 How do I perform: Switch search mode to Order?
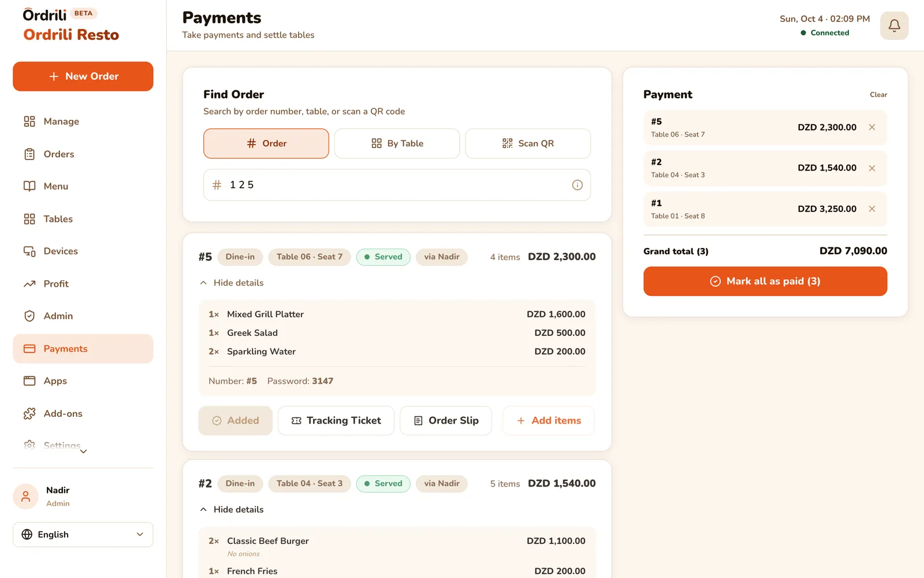(x=266, y=143)
